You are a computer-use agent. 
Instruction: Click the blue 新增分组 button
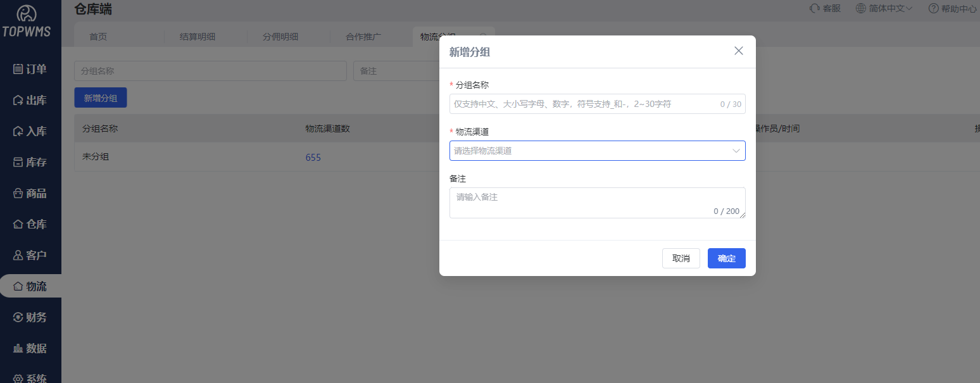(x=101, y=97)
